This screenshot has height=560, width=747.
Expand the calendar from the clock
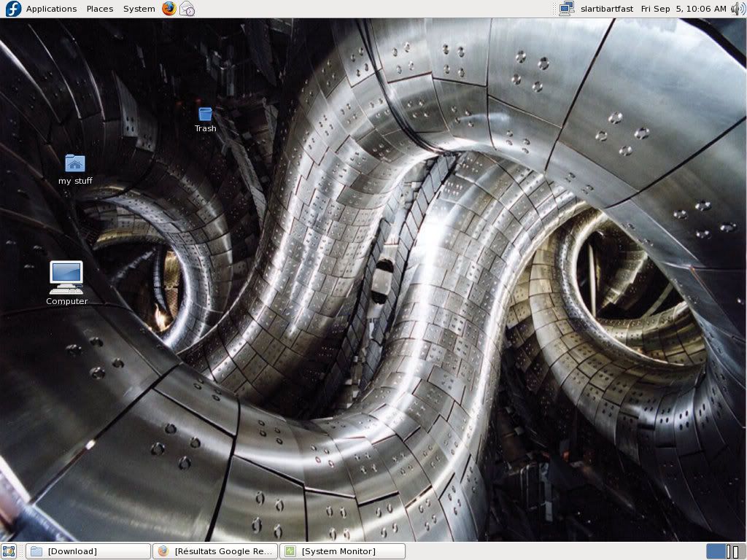(x=684, y=9)
